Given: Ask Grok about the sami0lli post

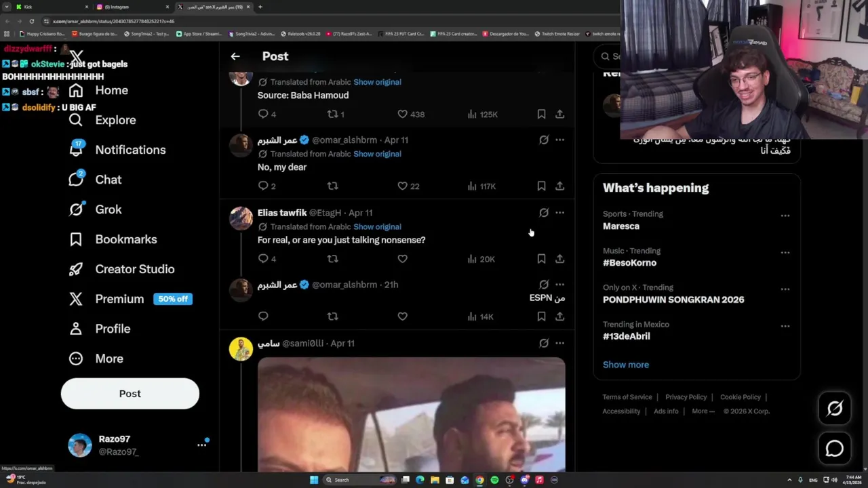Looking at the screenshot, I should pos(544,344).
